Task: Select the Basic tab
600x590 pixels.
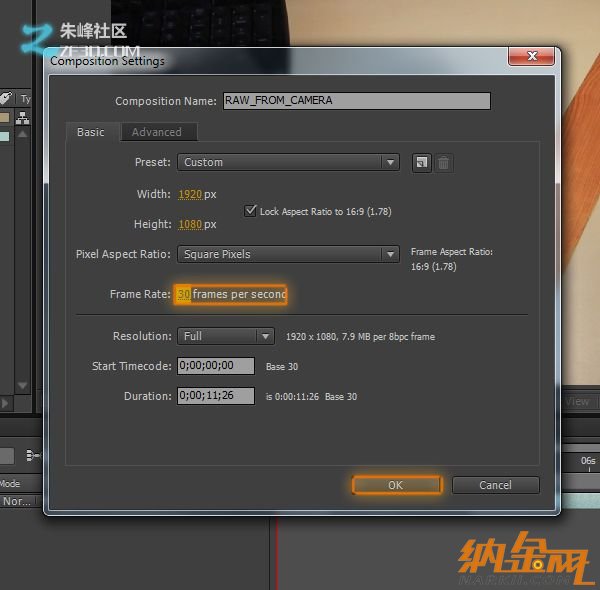Action: click(91, 132)
